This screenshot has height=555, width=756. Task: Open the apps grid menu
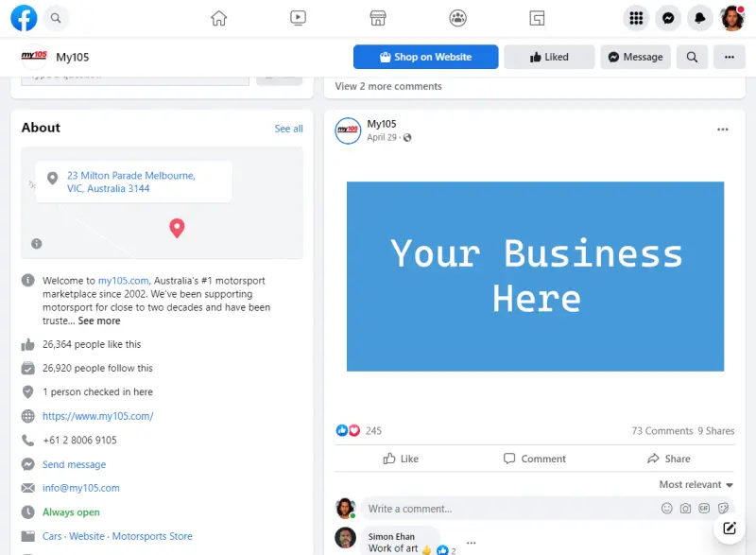(636, 18)
